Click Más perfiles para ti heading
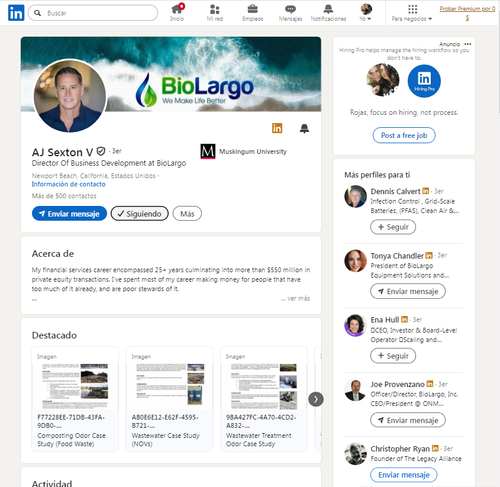 click(x=377, y=175)
